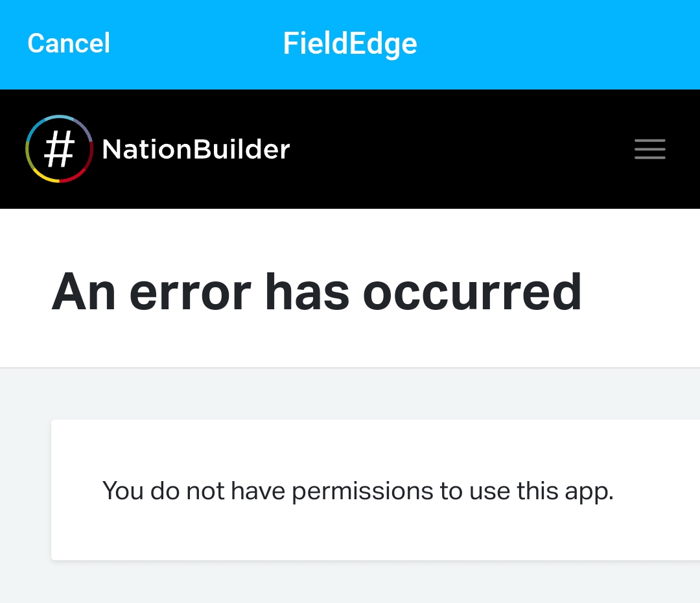
Task: Click empty black bar area beside NationBuilder
Action: pyautogui.click(x=454, y=149)
